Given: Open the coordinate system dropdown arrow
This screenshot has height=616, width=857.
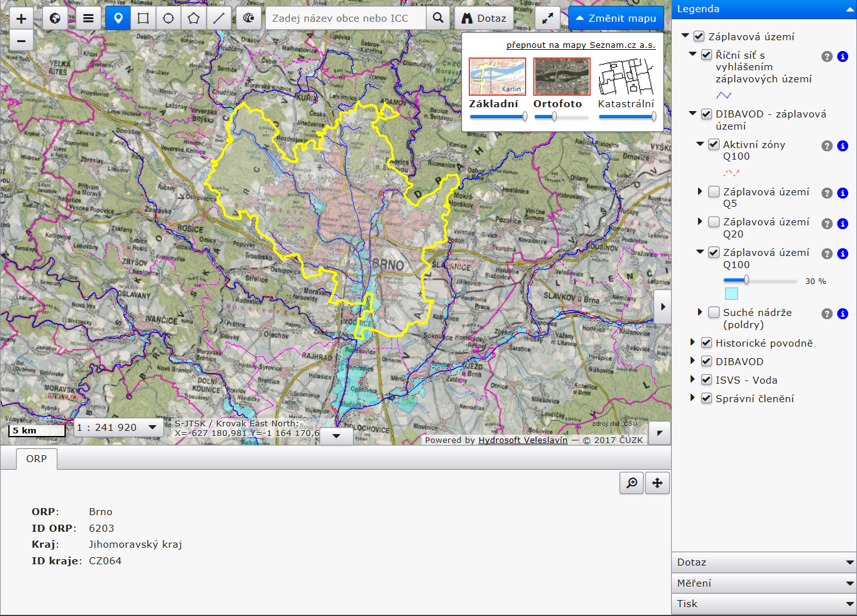Looking at the screenshot, I should point(337,437).
